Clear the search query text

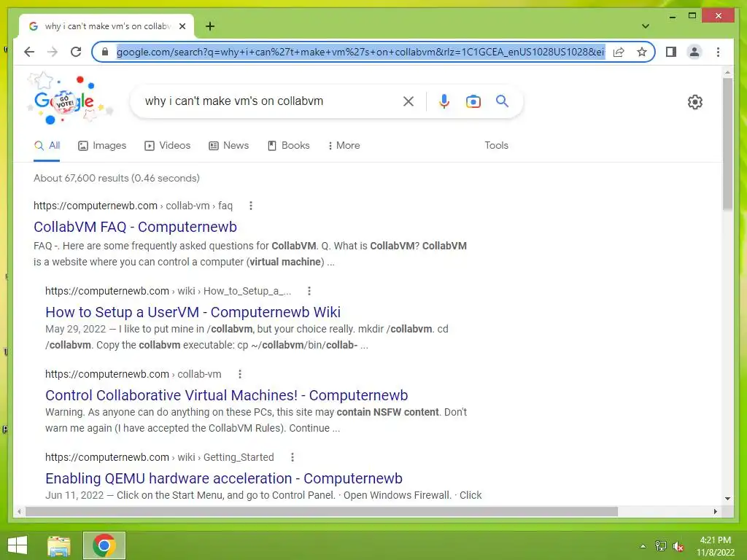[409, 101]
